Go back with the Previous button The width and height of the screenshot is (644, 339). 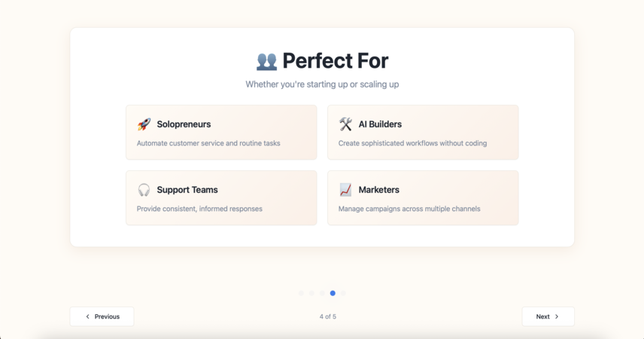(x=102, y=316)
